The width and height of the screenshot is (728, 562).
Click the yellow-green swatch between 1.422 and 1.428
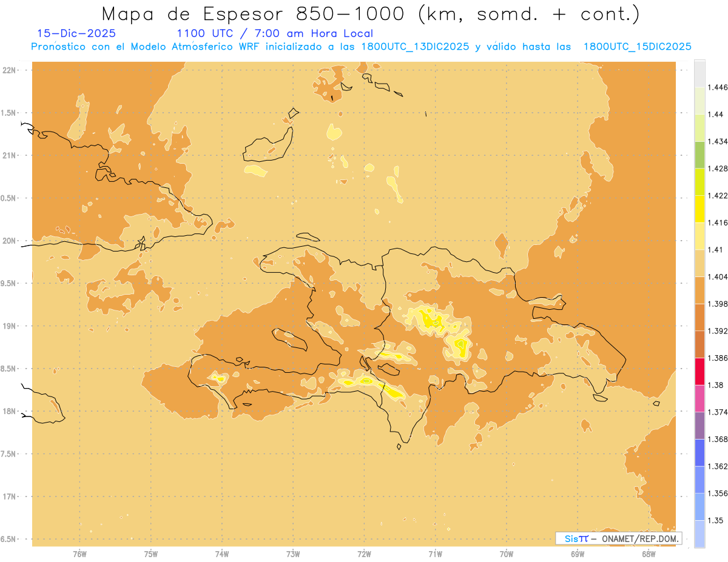point(699,182)
